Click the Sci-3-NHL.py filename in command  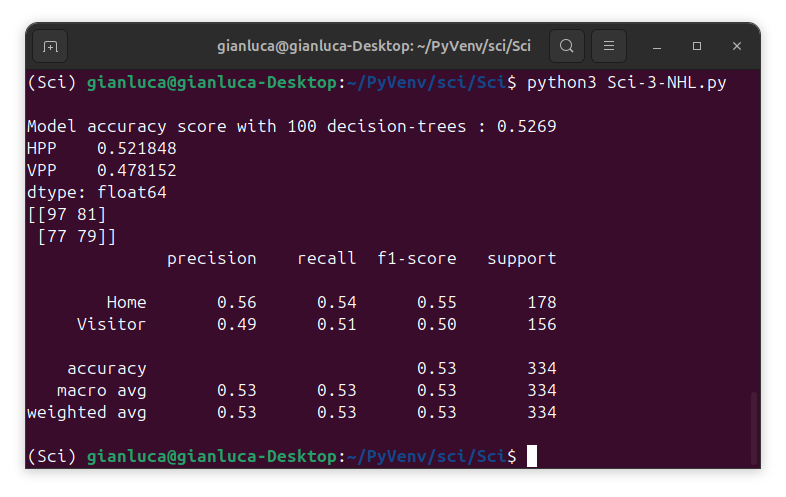click(666, 82)
